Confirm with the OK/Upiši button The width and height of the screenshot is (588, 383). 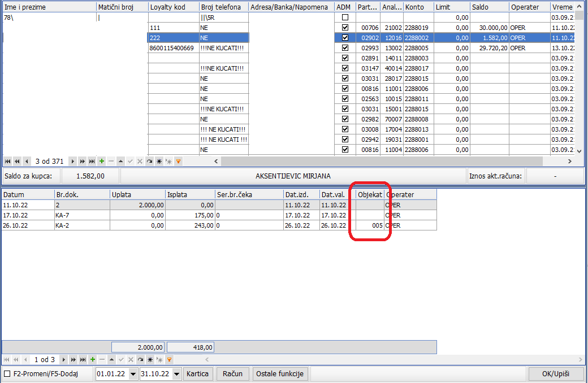(556, 374)
